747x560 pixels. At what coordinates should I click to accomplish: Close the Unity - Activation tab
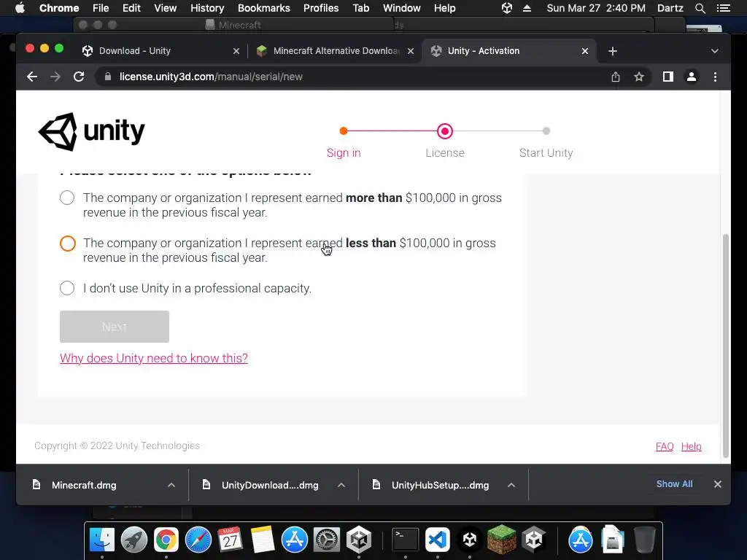pos(585,51)
